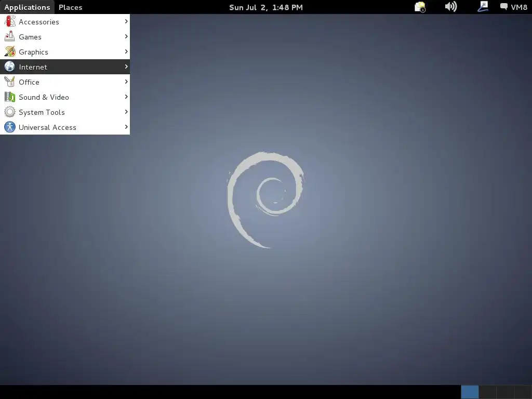
Task: Click the Games joystick icon
Action: [10, 36]
